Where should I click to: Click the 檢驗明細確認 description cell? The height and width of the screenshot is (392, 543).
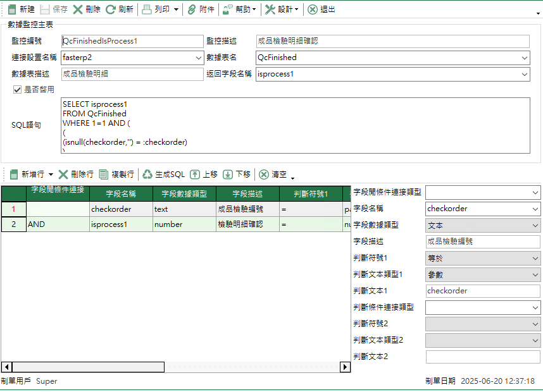pos(247,224)
